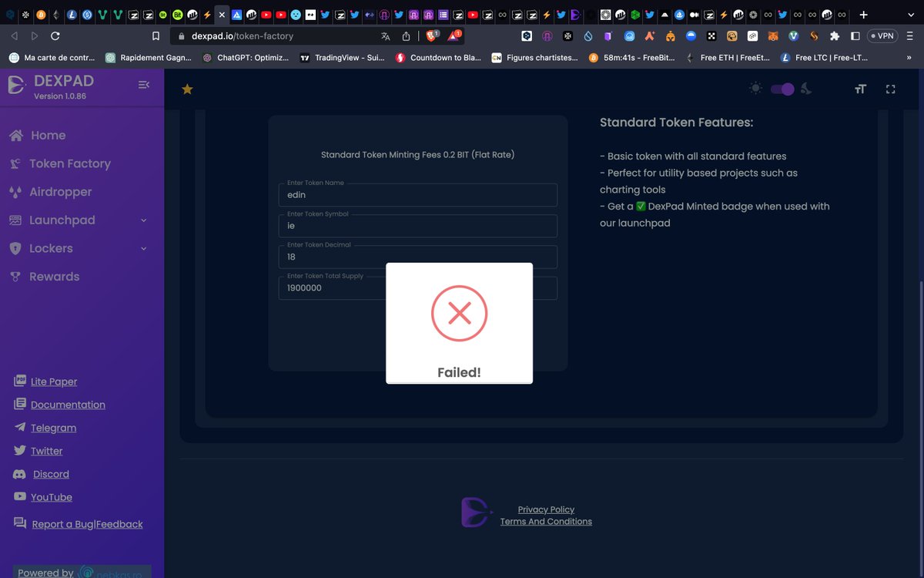
Task: Expand the Lockers chevron
Action: click(143, 249)
